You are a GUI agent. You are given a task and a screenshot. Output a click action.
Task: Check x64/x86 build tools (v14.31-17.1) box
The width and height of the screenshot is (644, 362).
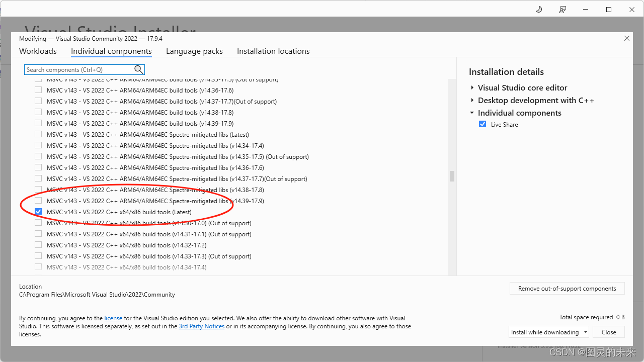pos(38,234)
